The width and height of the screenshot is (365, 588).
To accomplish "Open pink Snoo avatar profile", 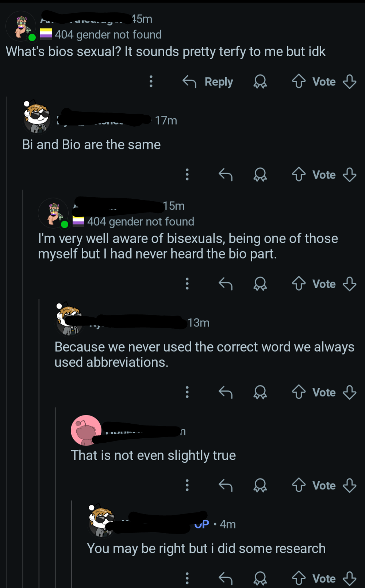I will [x=86, y=430].
